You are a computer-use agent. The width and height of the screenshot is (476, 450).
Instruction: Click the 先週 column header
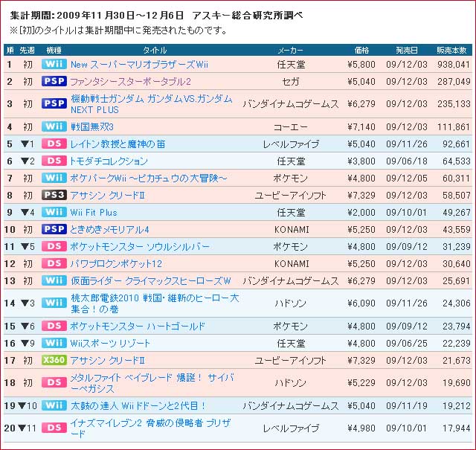point(27,50)
